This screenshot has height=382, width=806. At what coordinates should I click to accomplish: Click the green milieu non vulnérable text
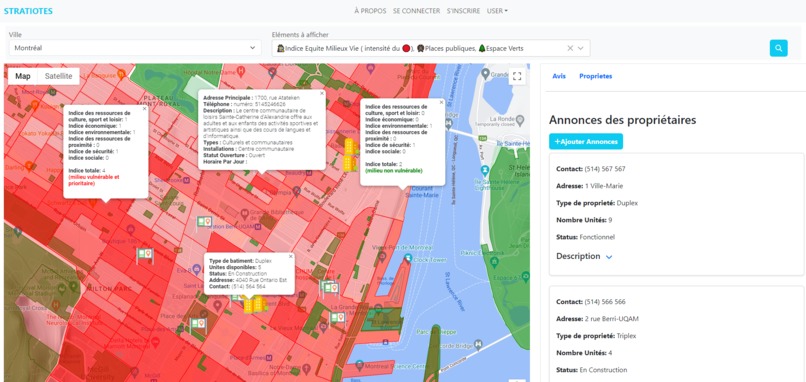393,170
